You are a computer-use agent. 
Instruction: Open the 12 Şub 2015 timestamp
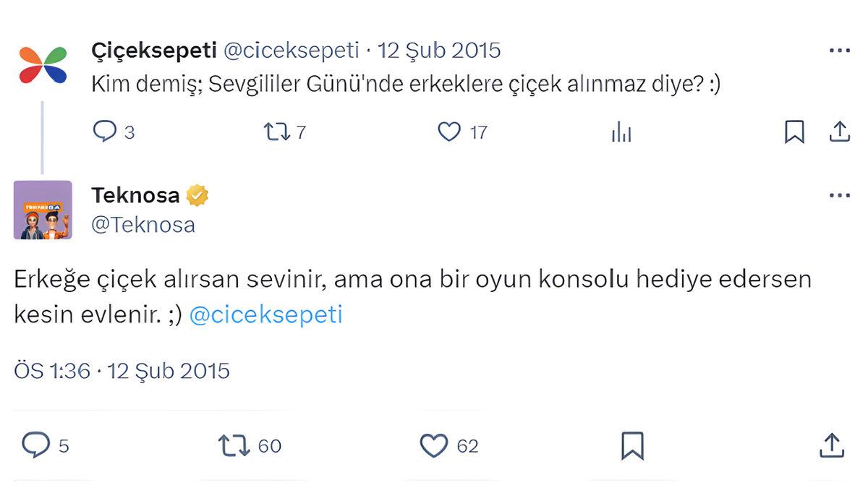tap(439, 50)
